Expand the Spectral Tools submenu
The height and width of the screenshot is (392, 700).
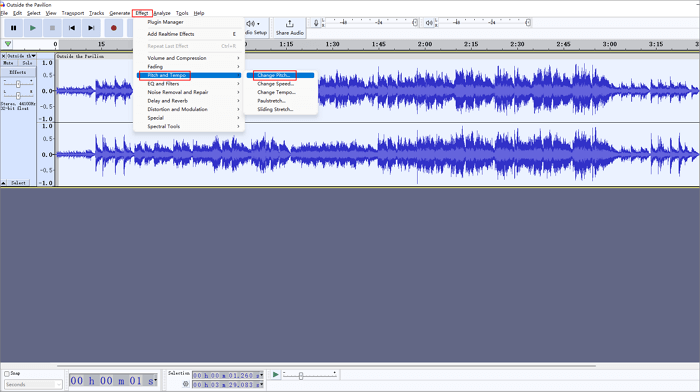[x=189, y=126]
